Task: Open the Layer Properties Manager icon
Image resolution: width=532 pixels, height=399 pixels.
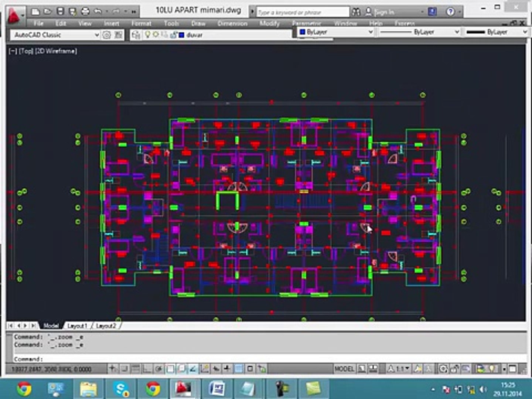Action: coord(136,35)
